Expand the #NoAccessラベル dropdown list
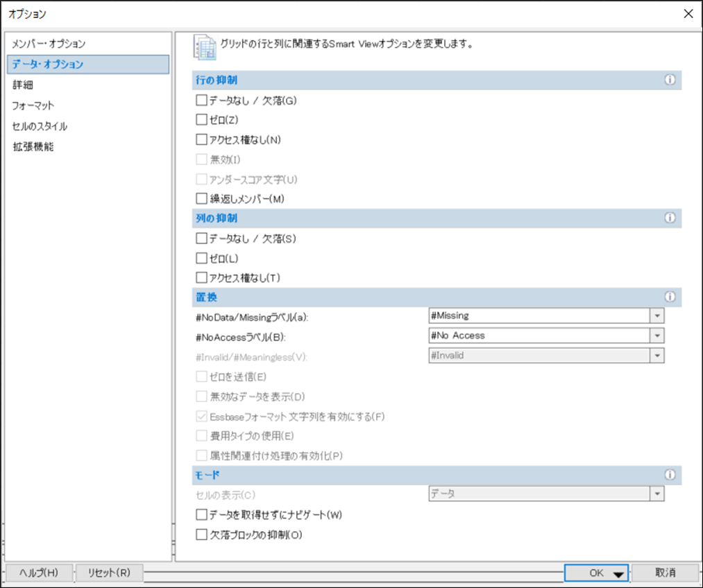The height and width of the screenshot is (588, 703). coord(657,336)
